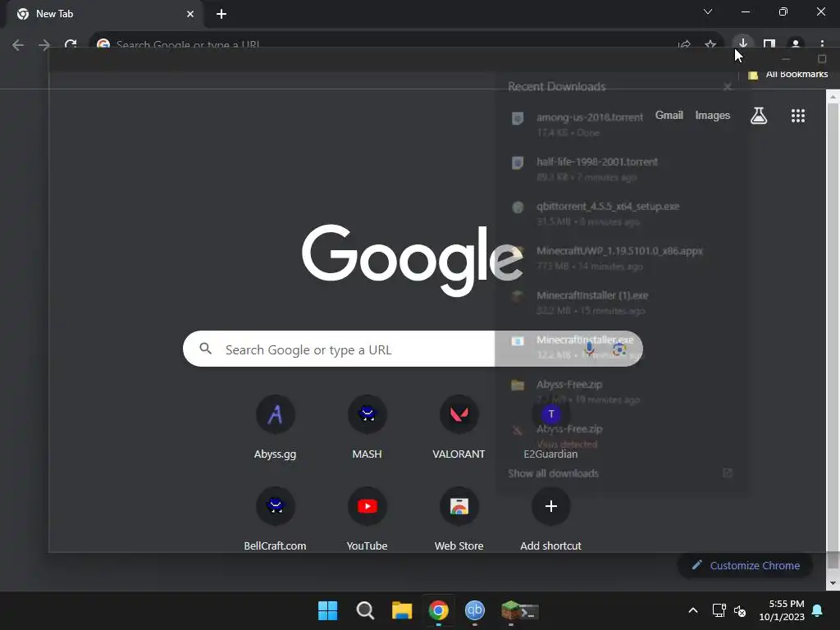
Task: Open Chrome's three-dot menu
Action: click(x=822, y=44)
